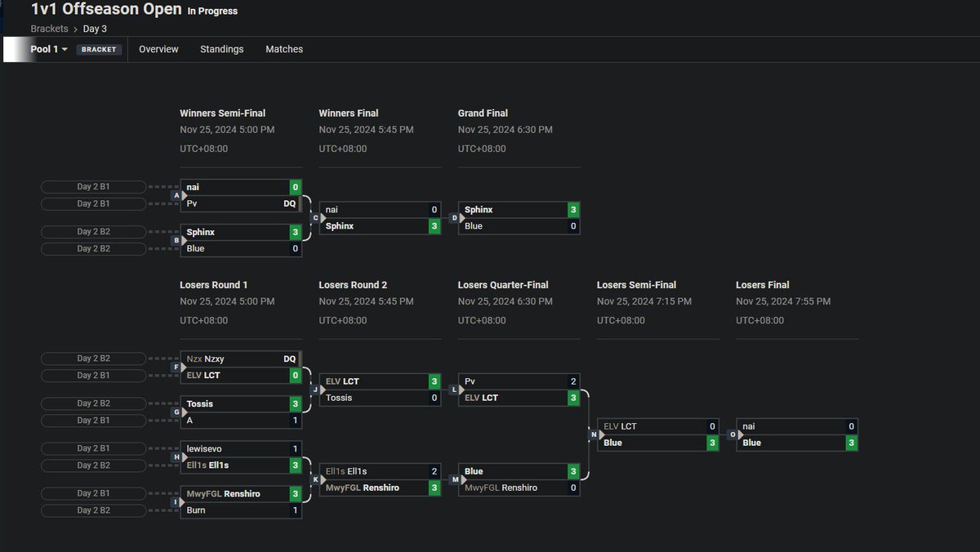This screenshot has height=552, width=980.
Task: Open match F badge in Losers Round 1
Action: (176, 367)
